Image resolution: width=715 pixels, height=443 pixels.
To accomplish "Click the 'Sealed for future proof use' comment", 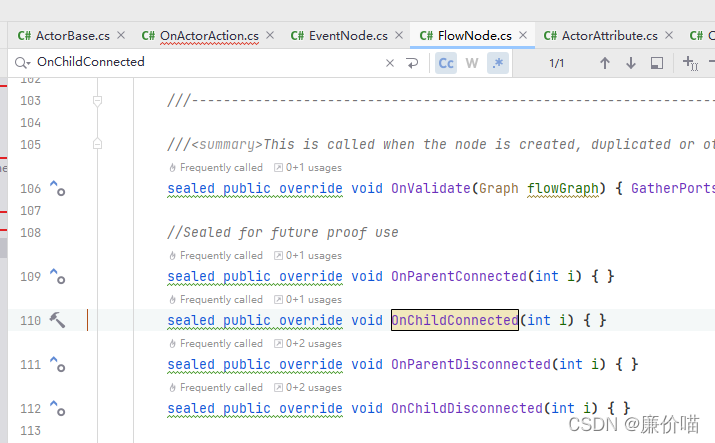I will pyautogui.click(x=283, y=232).
